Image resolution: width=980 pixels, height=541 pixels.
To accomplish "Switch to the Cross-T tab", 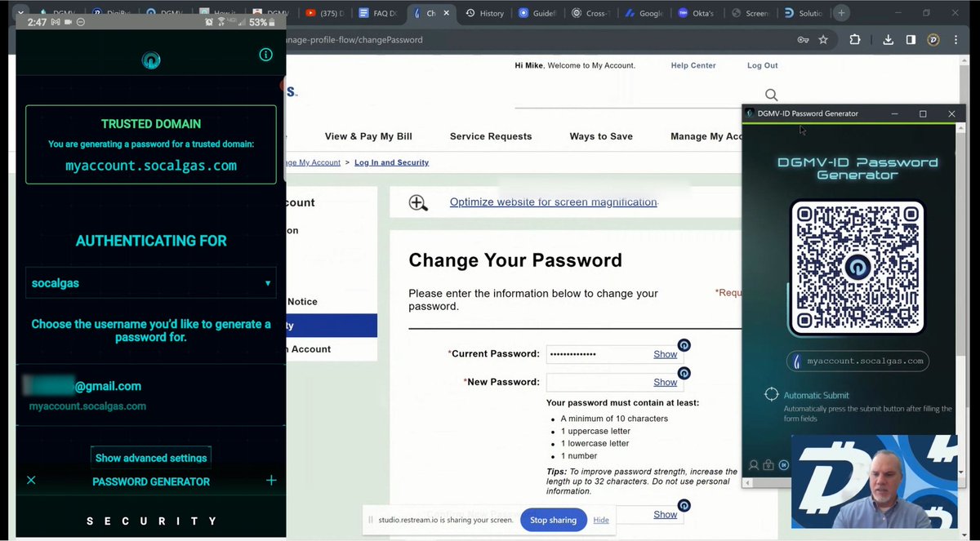I will pyautogui.click(x=592, y=13).
